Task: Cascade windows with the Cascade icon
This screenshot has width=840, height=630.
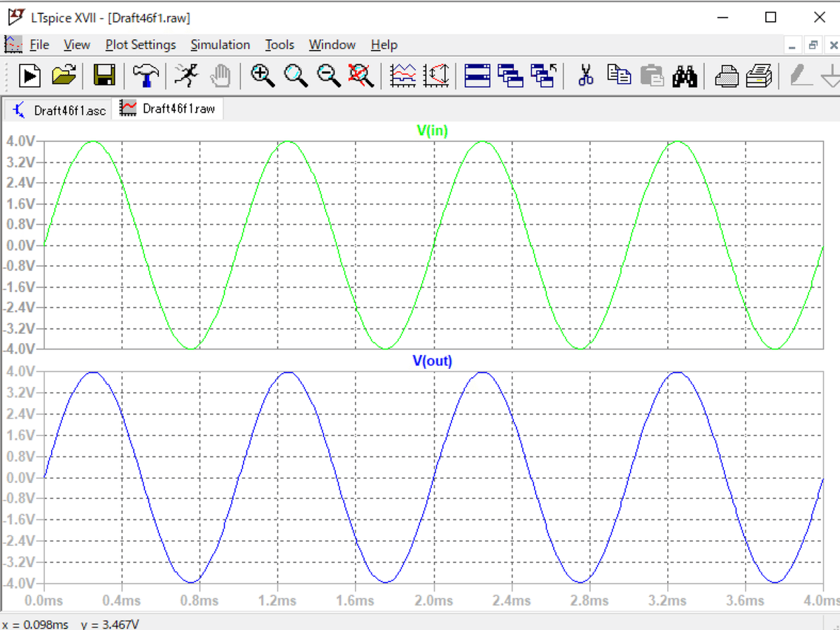Action: pyautogui.click(x=510, y=75)
